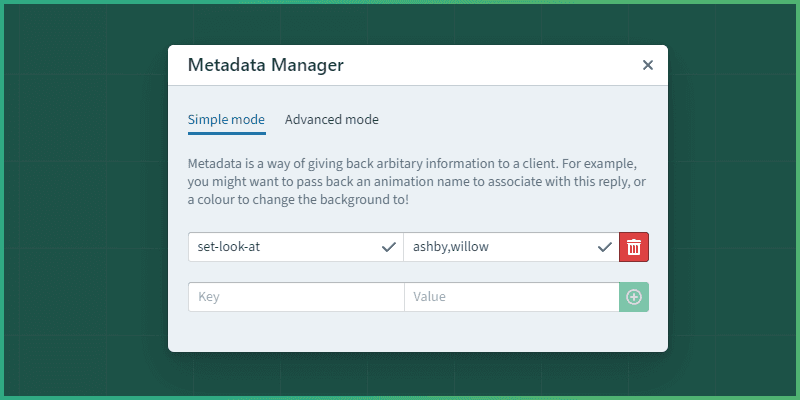800x400 pixels.
Task: Click the checkmark in ashby,willow value field
Action: click(604, 247)
